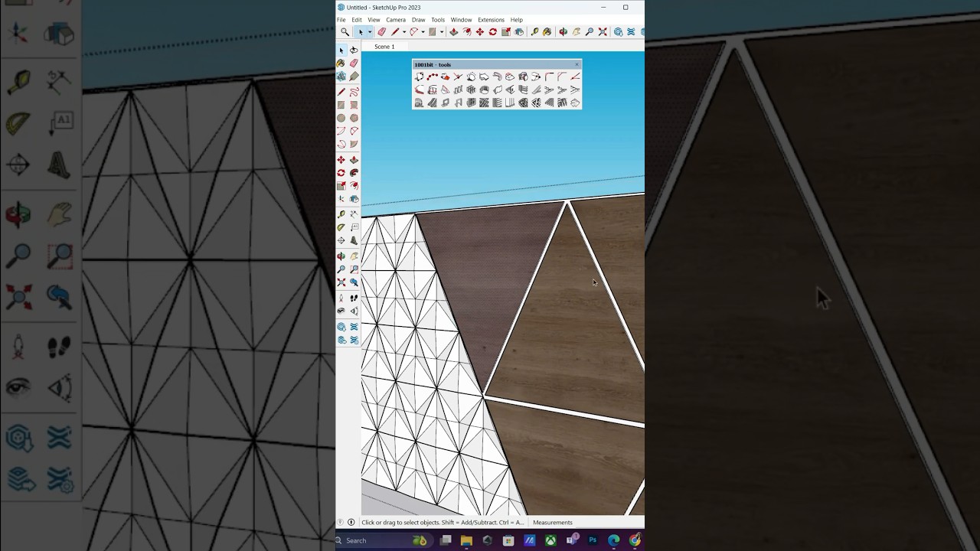Open the File menu
The width and height of the screenshot is (980, 551).
point(341,20)
